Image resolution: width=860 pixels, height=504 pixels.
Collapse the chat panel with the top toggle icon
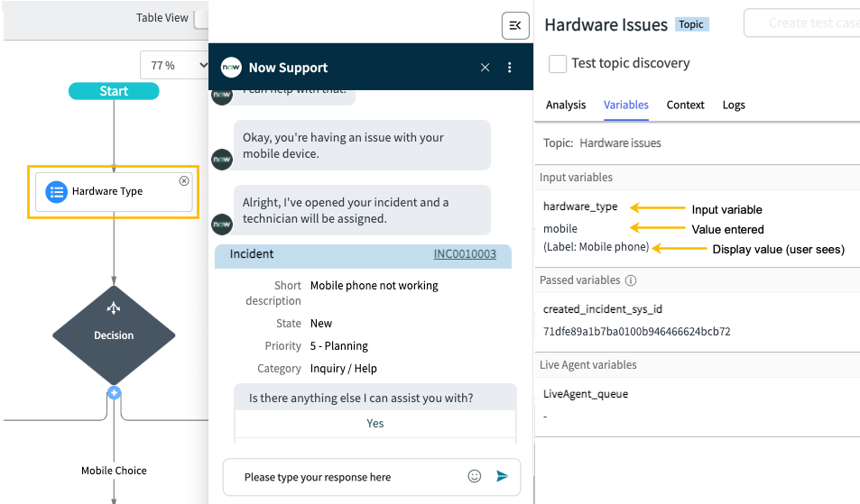point(515,26)
